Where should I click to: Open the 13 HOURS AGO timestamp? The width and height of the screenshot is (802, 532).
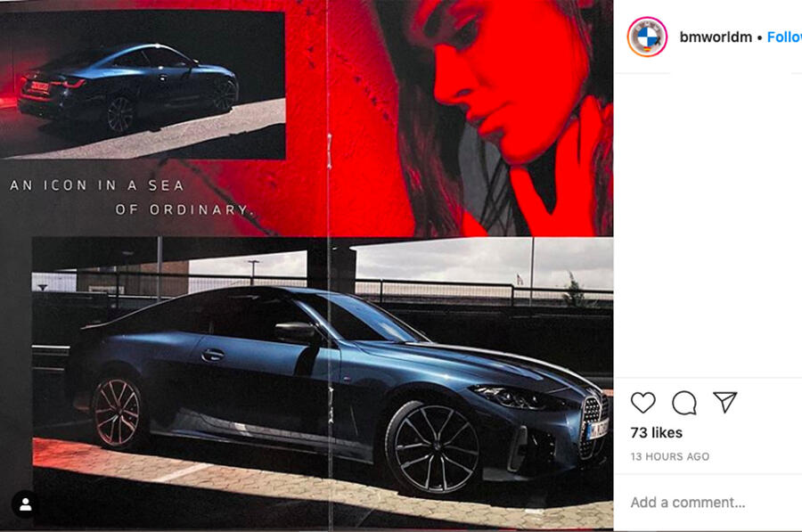pyautogui.click(x=669, y=457)
